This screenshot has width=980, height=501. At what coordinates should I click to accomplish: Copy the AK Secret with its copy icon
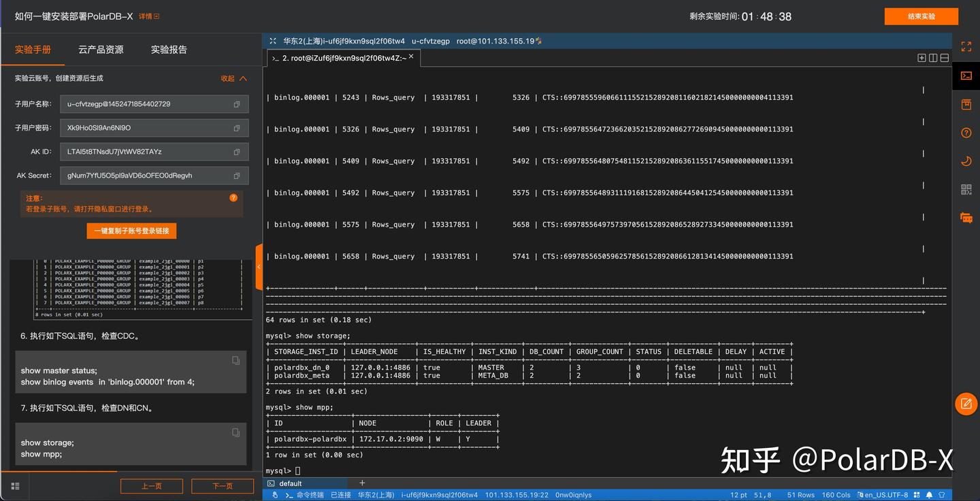(236, 175)
